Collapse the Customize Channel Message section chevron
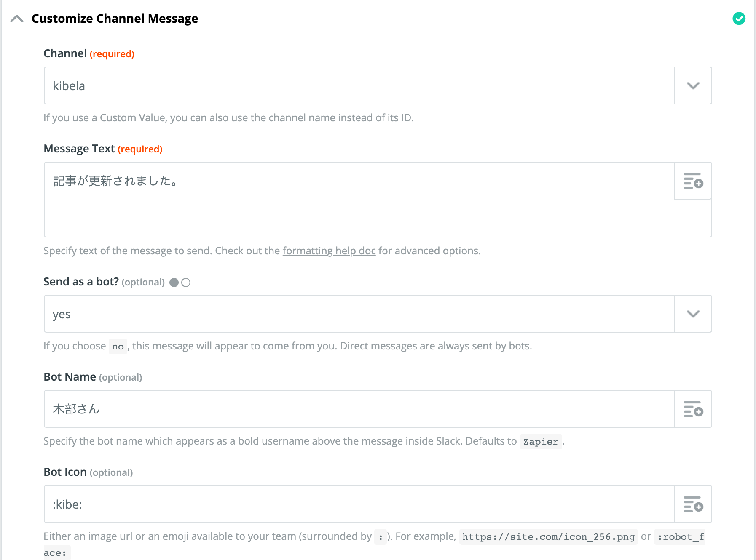 coord(17,19)
